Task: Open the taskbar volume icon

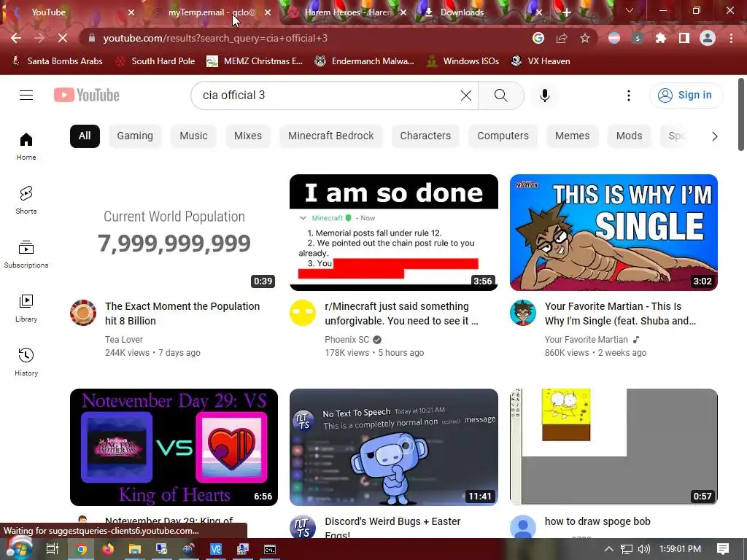Action: [643, 549]
